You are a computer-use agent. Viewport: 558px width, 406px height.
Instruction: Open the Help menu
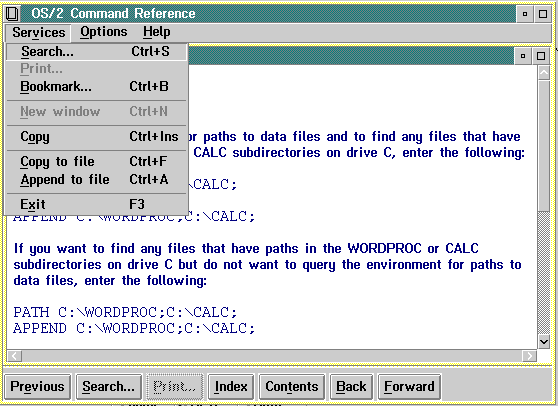click(x=157, y=32)
